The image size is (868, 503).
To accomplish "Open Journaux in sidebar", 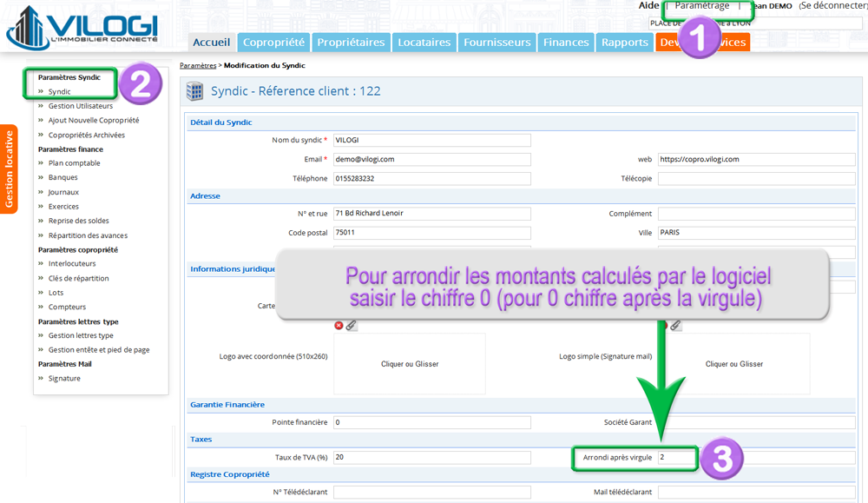I will (x=63, y=192).
